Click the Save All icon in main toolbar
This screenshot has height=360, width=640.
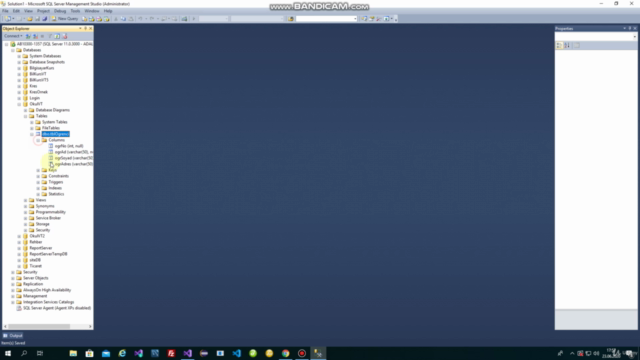pyautogui.click(x=44, y=19)
